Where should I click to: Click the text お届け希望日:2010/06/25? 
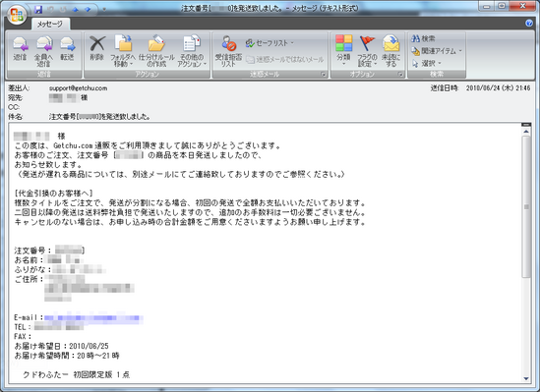[x=62, y=346]
